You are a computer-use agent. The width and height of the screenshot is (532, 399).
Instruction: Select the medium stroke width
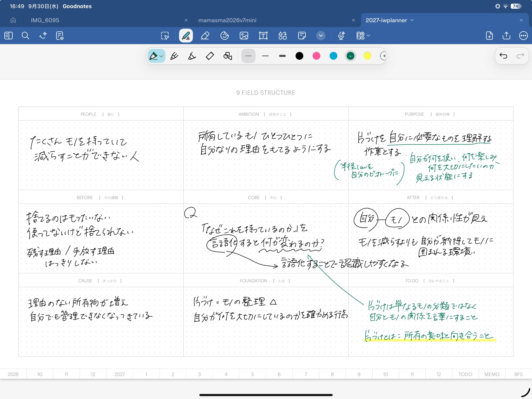(266, 56)
